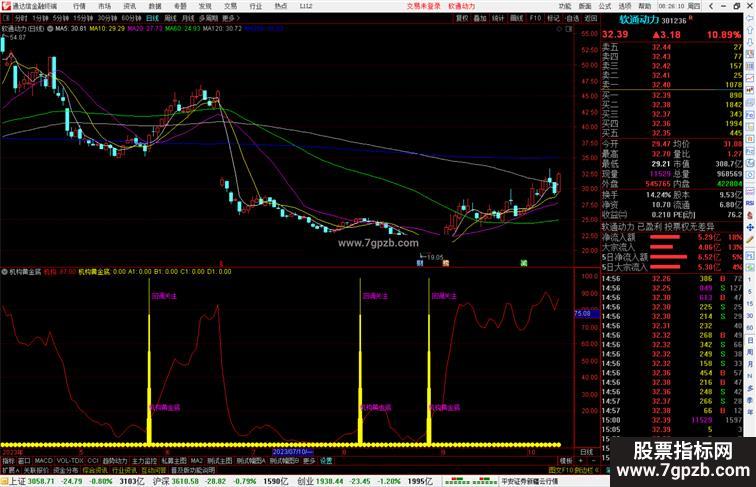Click the 标记 mark button

553,18
